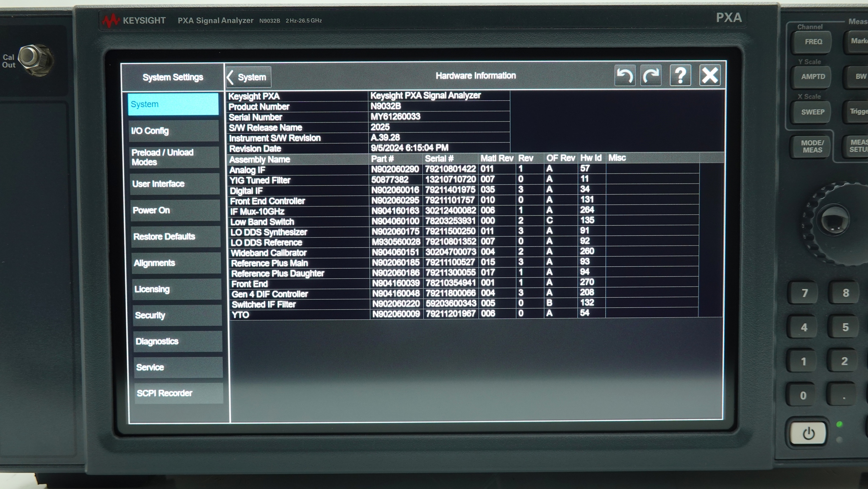Select the System settings tab
The height and width of the screenshot is (489, 868).
click(x=173, y=104)
